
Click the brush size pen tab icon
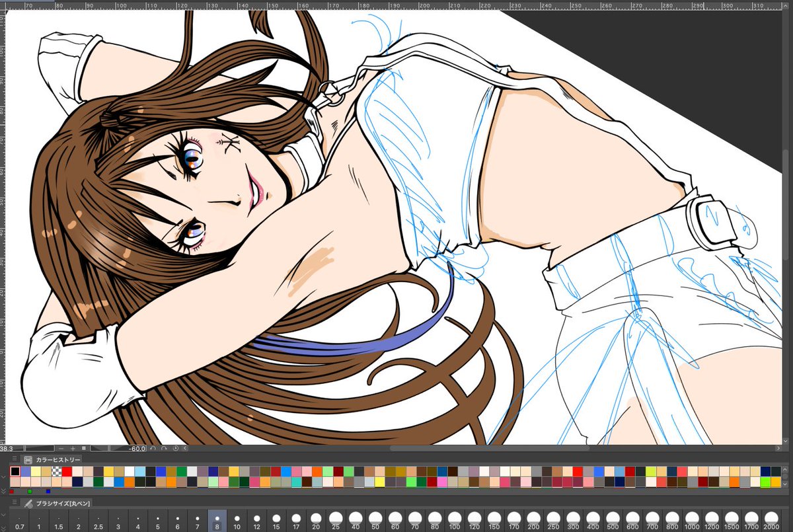coord(28,504)
